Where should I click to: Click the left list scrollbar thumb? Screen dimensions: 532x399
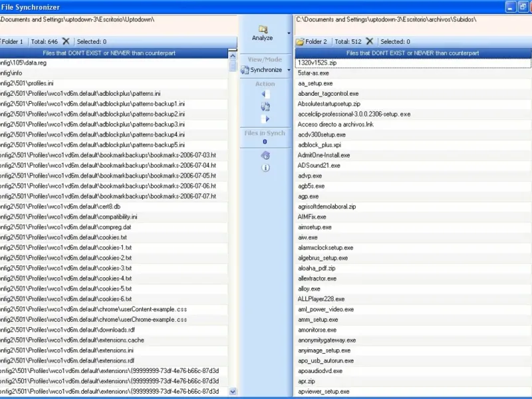pos(233,65)
